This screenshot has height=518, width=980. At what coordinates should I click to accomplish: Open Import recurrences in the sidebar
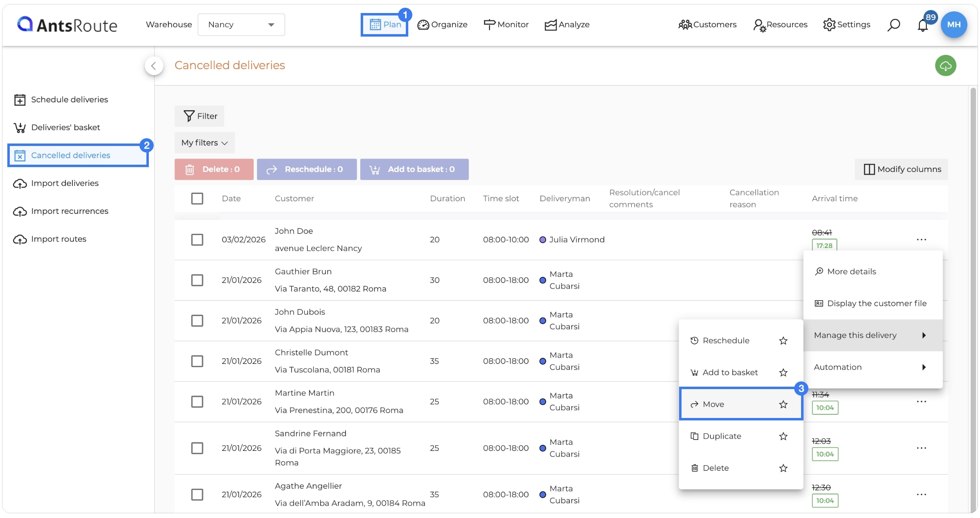point(61,211)
